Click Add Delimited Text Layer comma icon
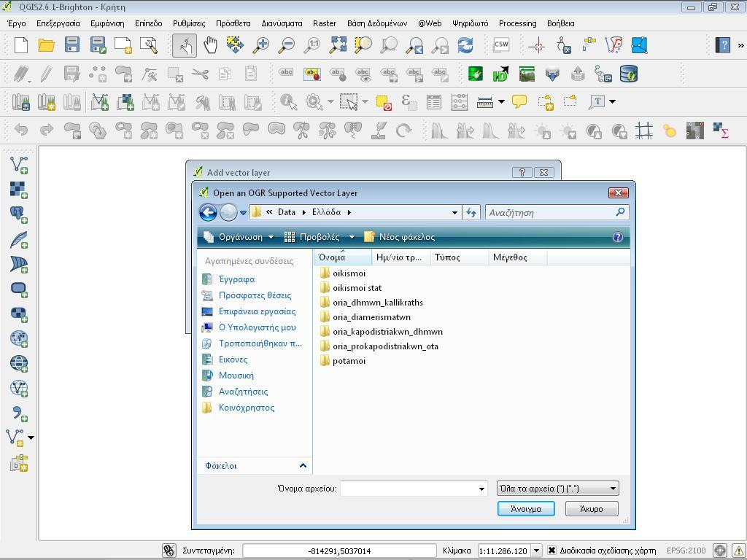This screenshot has height=560, width=747. point(19,413)
